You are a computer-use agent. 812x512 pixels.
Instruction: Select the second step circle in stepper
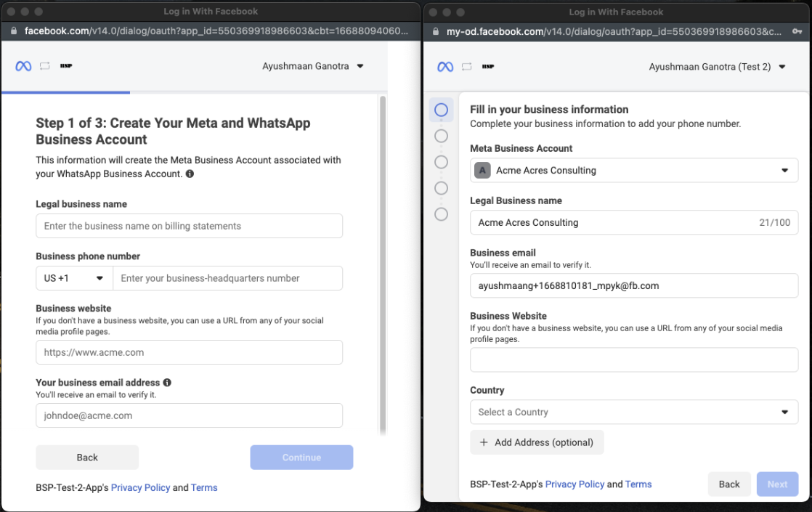(x=441, y=136)
